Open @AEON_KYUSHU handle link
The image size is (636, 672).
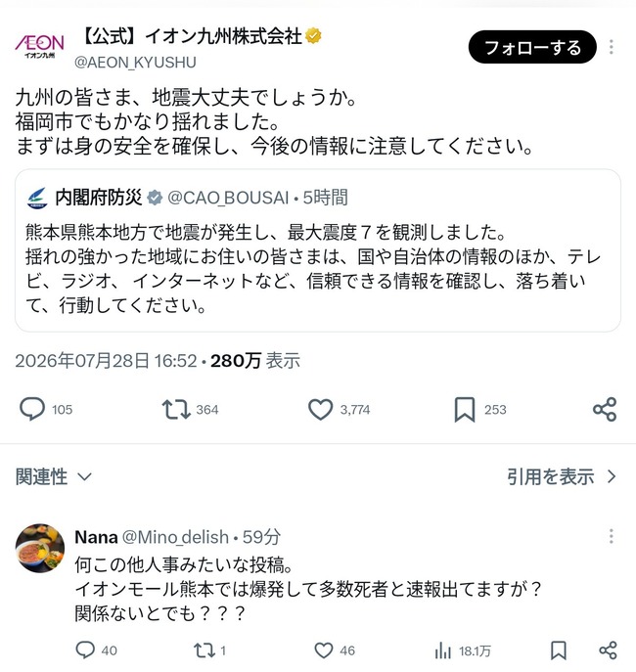point(135,63)
